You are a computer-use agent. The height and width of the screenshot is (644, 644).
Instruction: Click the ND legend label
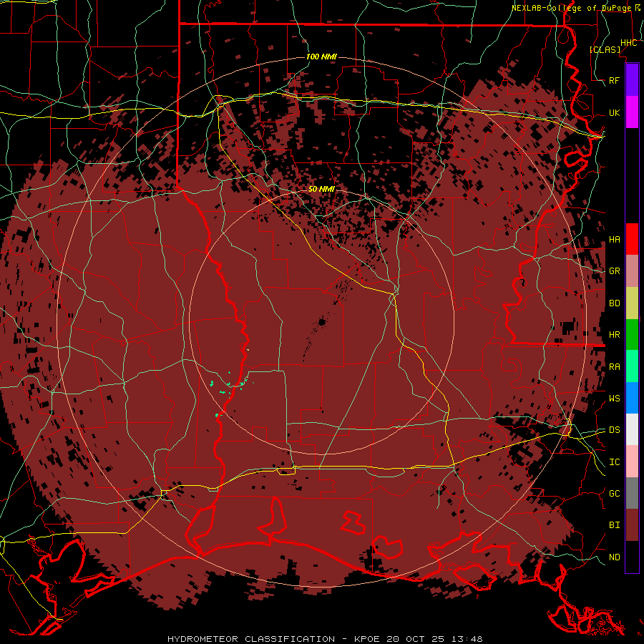point(615,557)
